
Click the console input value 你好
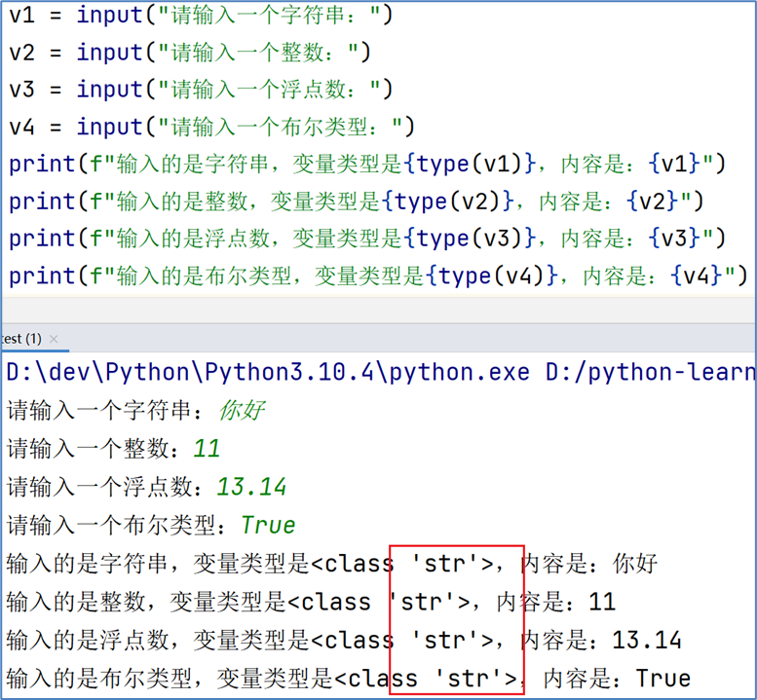(242, 411)
